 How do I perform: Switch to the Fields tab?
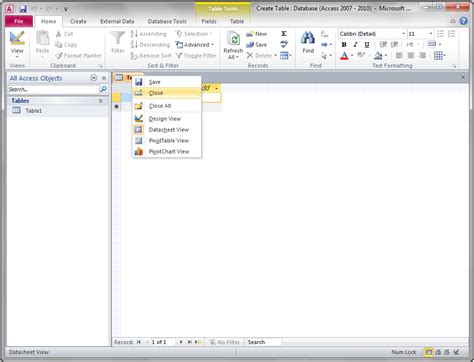tap(209, 21)
